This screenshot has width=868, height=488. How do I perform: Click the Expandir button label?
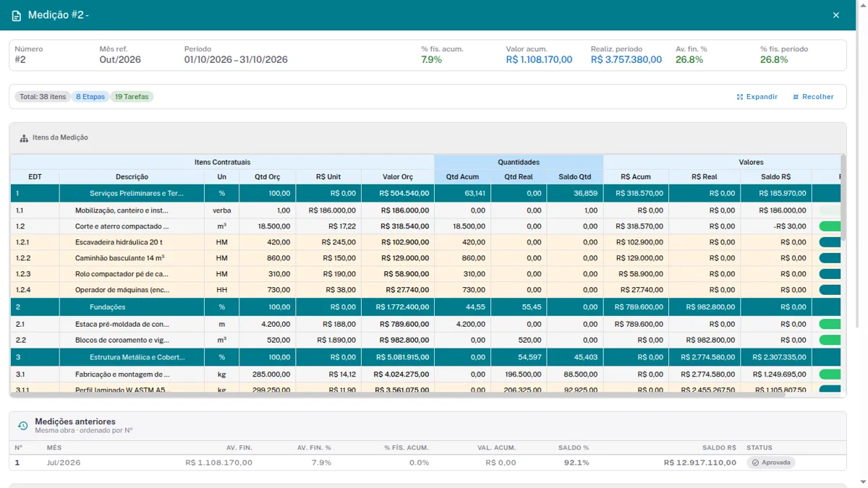[762, 97]
